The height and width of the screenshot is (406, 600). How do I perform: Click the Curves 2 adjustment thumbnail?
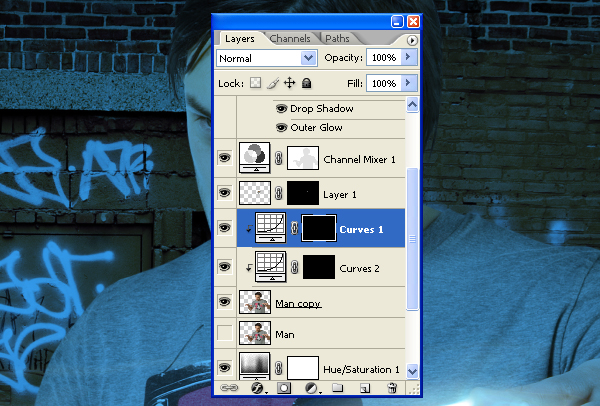tap(270, 267)
